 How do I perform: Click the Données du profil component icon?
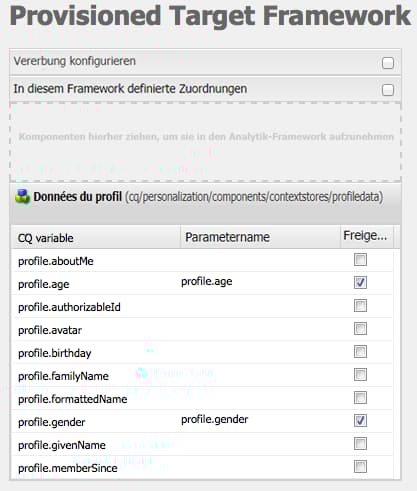coord(22,197)
